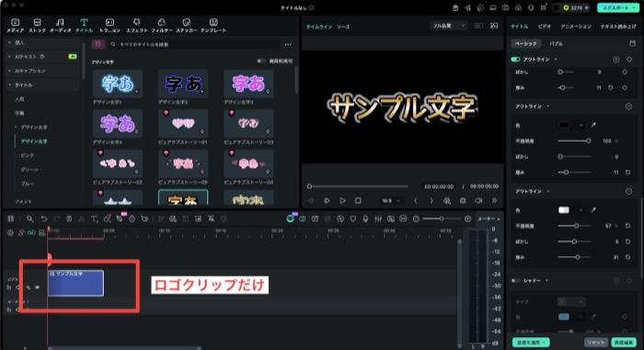Expand the AIテキスト category in sidebar
Viewport: 644px width, 350px height.
(x=9, y=56)
